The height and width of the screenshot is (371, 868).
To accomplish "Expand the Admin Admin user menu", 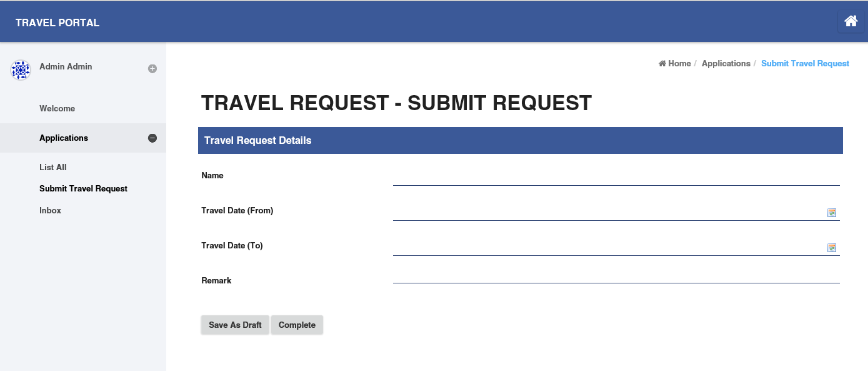I will tap(152, 69).
